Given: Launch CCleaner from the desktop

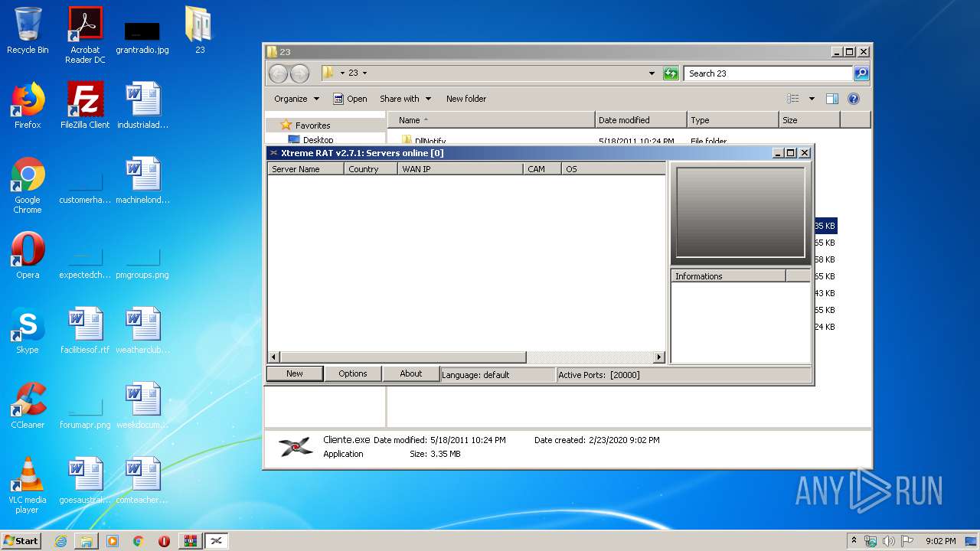Looking at the screenshot, I should (28, 406).
